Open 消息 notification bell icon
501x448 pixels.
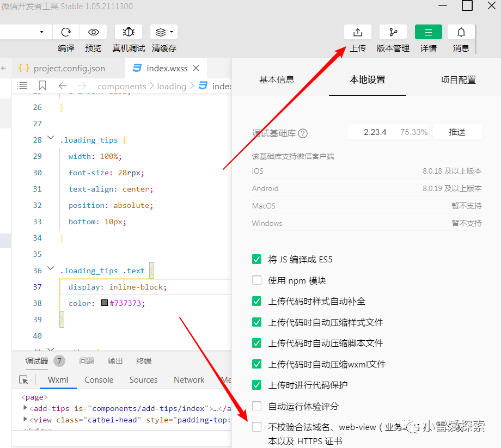461,32
